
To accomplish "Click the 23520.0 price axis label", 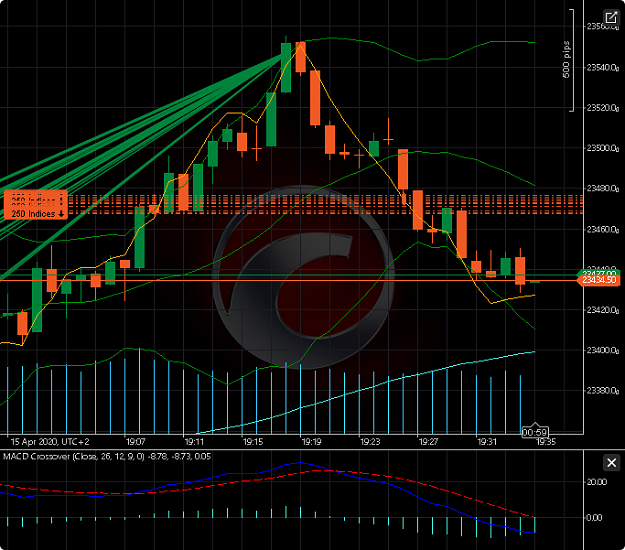I will (603, 108).
